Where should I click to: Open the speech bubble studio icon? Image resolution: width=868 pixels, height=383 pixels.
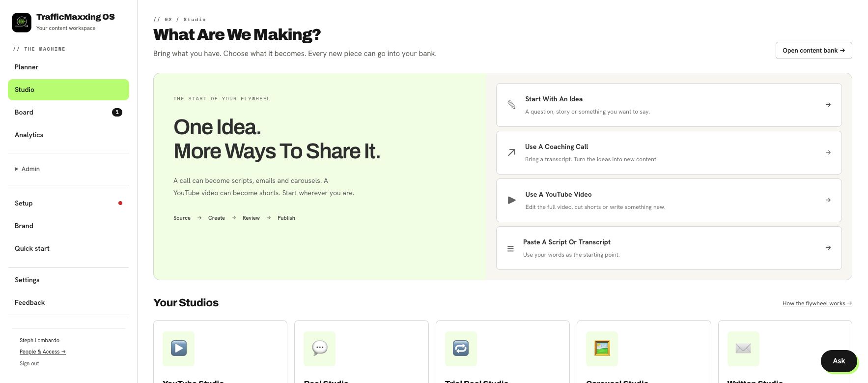pos(320,349)
